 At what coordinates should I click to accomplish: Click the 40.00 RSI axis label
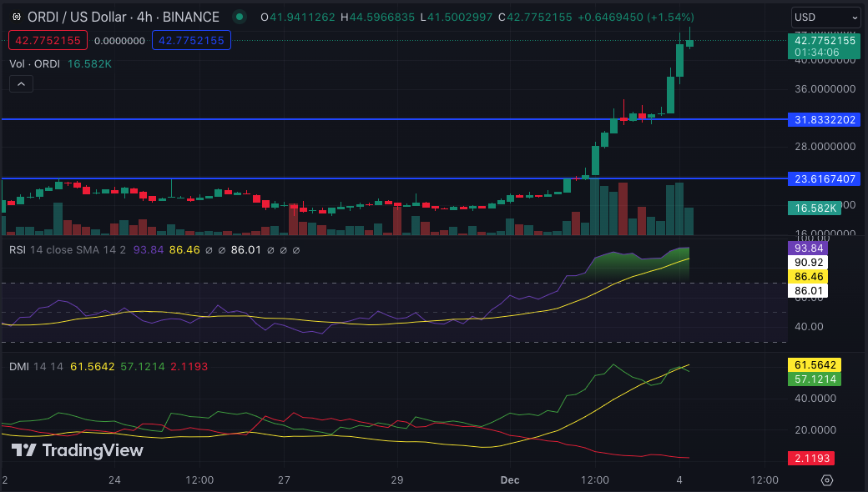[809, 327]
